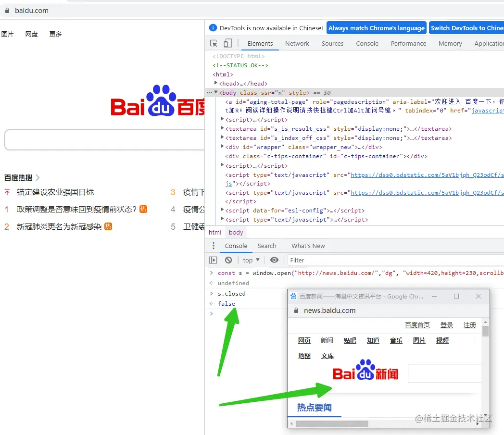The image size is (504, 435).
Task: Create live expression with eye icon
Action: coord(274,260)
